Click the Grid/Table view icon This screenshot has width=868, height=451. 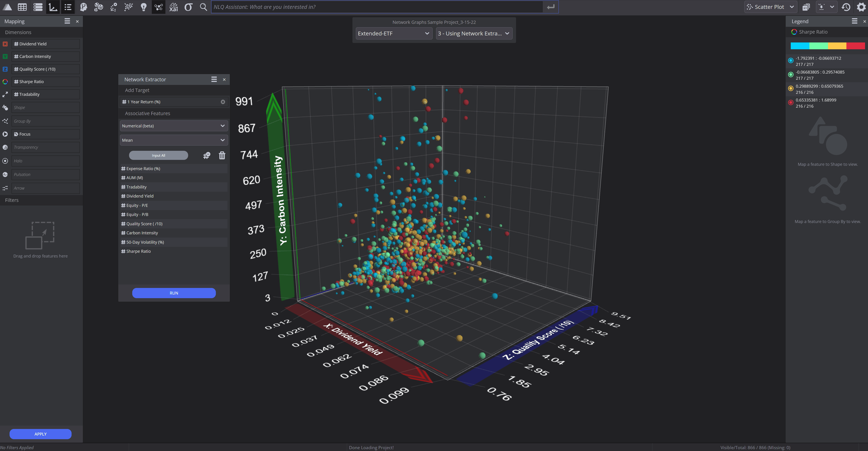22,6
